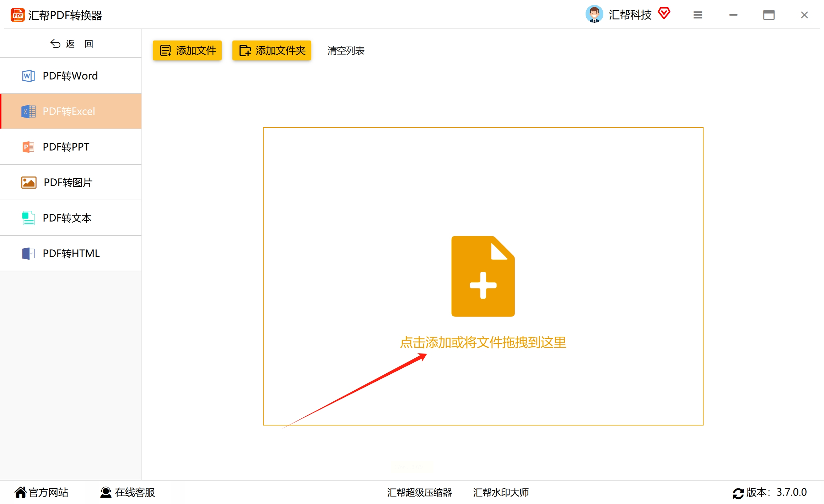Open the hamburger menu in title bar
The width and height of the screenshot is (824, 504).
coord(698,15)
